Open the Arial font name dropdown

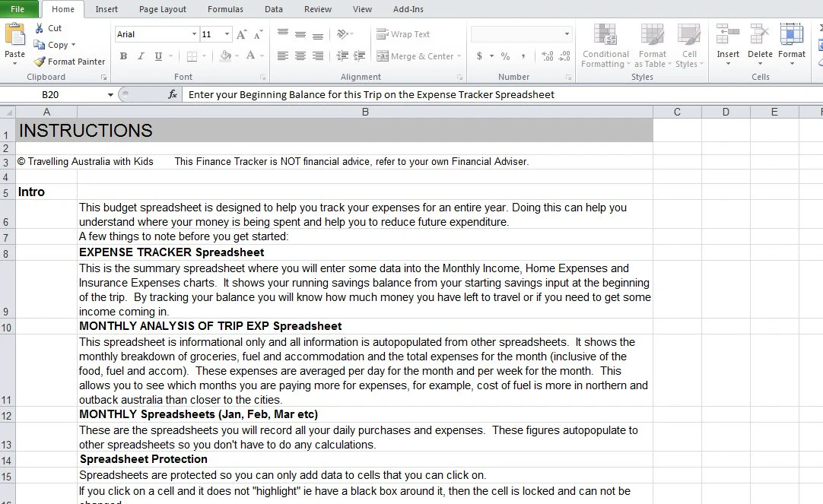click(194, 35)
